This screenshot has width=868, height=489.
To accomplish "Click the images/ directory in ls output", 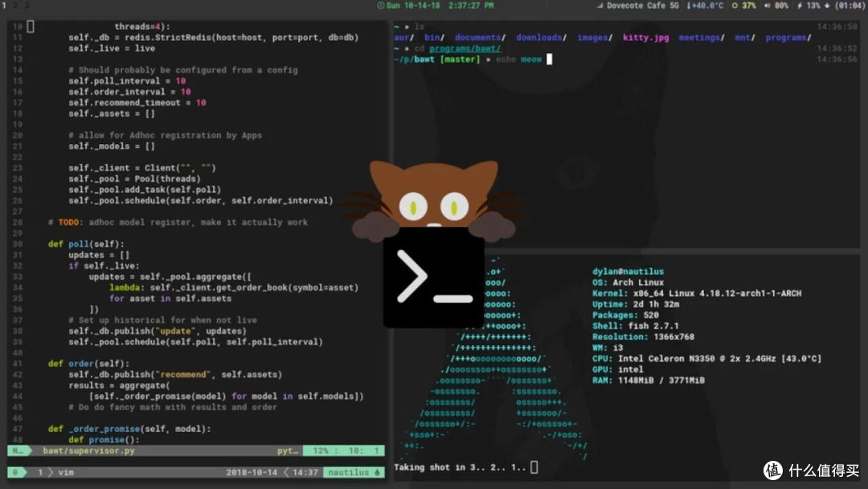I will (x=595, y=38).
